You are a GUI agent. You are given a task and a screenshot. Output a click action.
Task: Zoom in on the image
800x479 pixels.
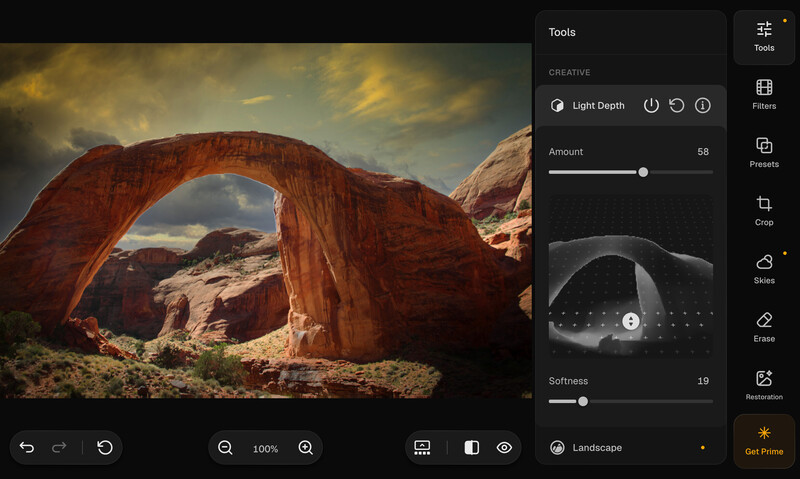[306, 447]
